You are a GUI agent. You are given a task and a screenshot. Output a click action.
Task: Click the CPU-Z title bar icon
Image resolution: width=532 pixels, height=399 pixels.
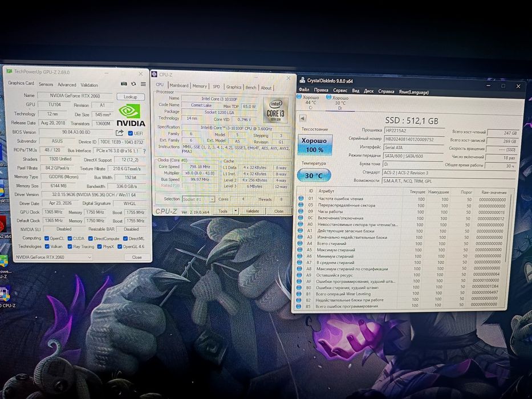155,74
